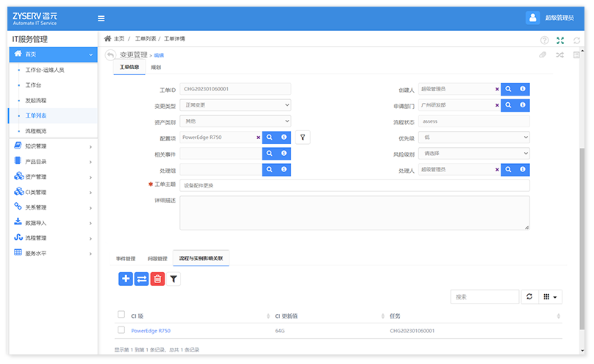The image size is (594, 364).
Task: Click the page refresh icon top right
Action: 576,40
